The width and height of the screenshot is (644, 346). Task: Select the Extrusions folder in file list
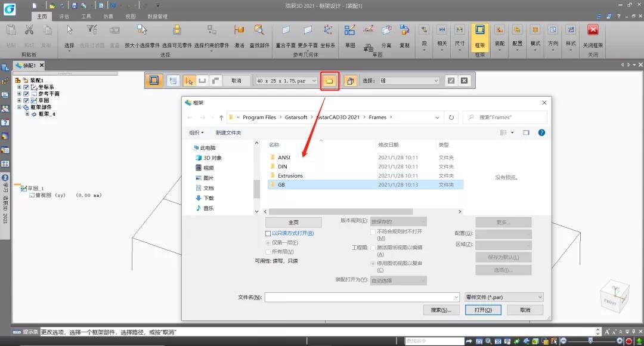click(366, 176)
